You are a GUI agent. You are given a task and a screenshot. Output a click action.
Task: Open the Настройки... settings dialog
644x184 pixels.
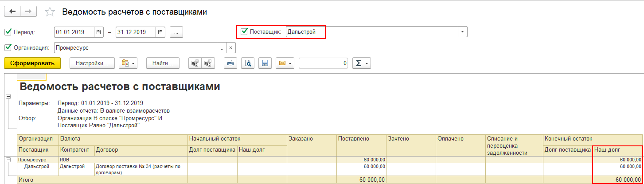pos(92,63)
